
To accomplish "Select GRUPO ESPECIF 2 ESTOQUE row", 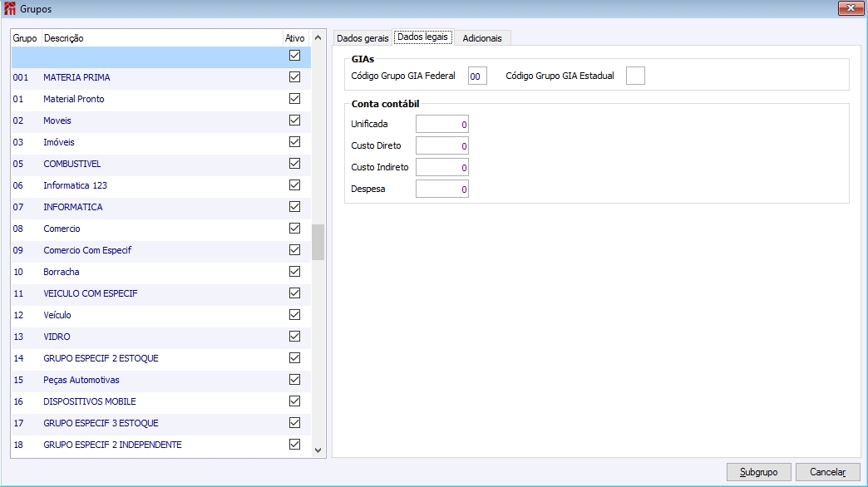I will click(x=161, y=358).
